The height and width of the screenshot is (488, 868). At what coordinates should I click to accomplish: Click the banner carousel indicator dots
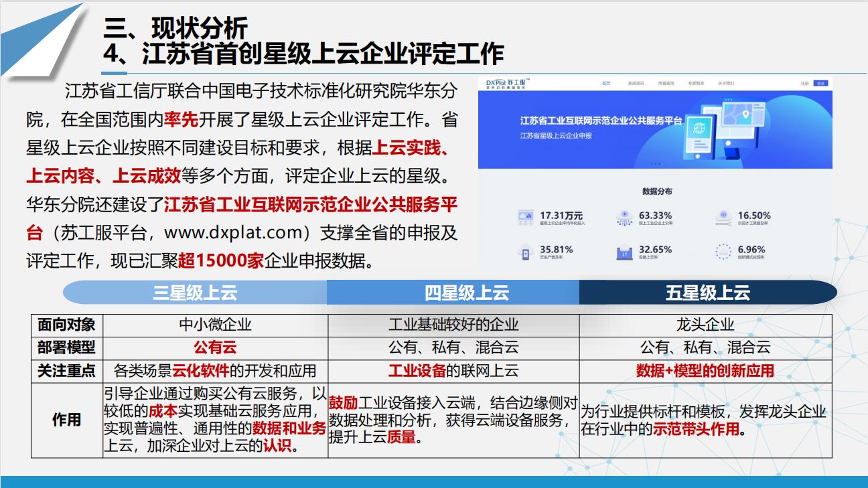coord(655,164)
